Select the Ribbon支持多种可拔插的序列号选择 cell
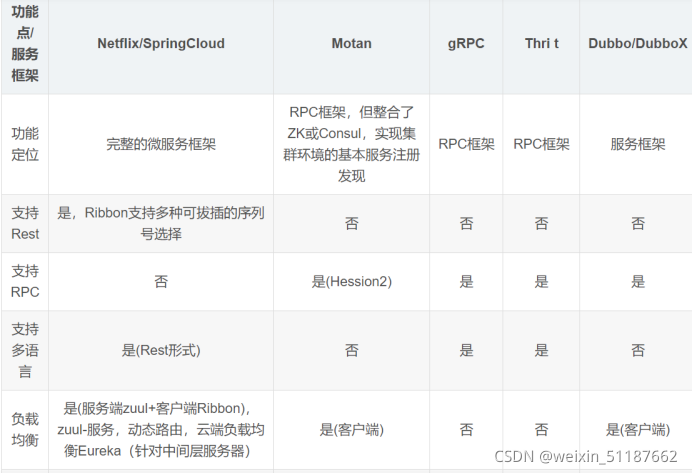This screenshot has height=474, width=692. pyautogui.click(x=161, y=223)
